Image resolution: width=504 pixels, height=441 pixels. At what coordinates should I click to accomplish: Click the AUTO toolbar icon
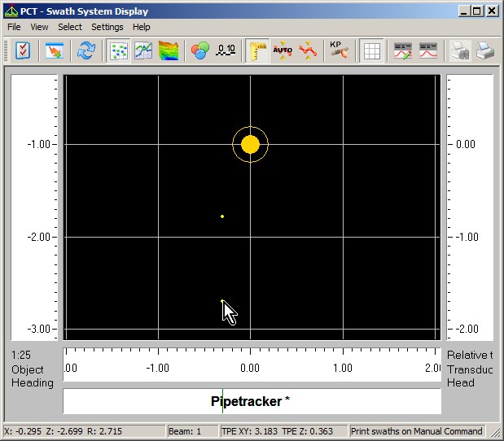point(283,51)
